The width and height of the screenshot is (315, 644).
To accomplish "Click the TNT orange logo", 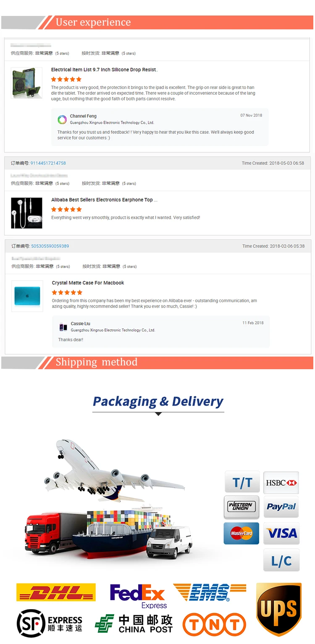I will tap(214, 624).
